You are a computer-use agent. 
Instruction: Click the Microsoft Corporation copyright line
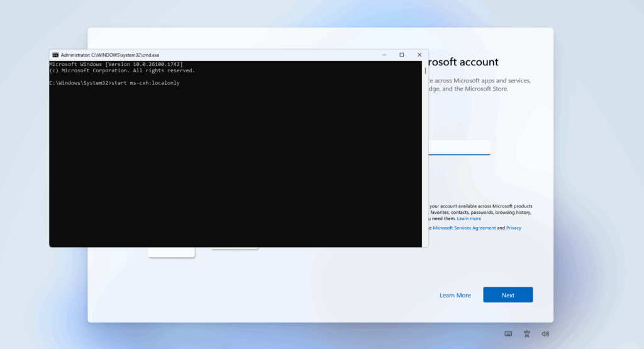pos(122,70)
